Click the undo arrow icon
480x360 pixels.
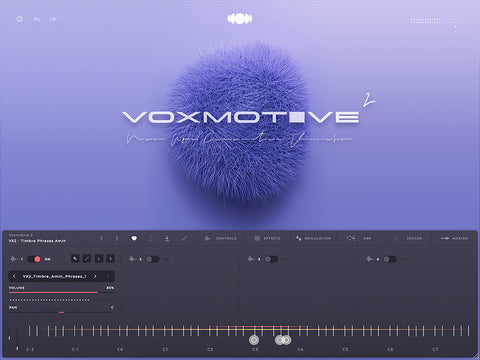click(x=37, y=19)
